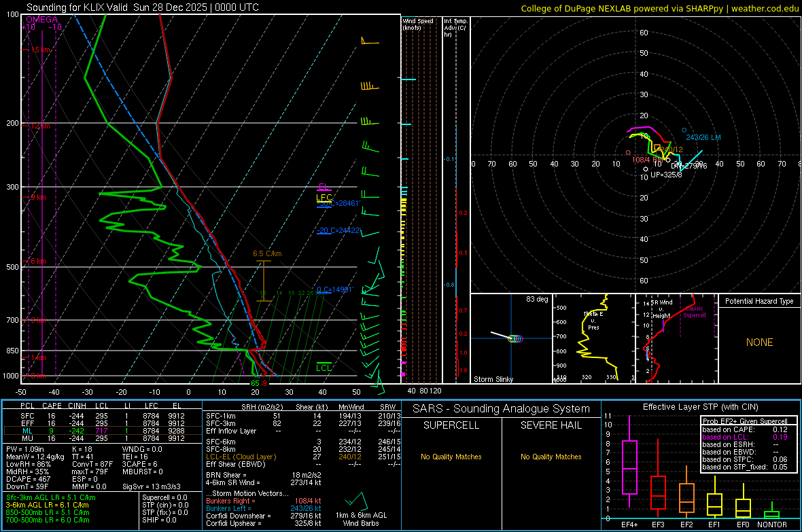Screen dimensions: 802x532
Task: Select the 'Eff Inflow Layer' row
Action: click(x=303, y=431)
